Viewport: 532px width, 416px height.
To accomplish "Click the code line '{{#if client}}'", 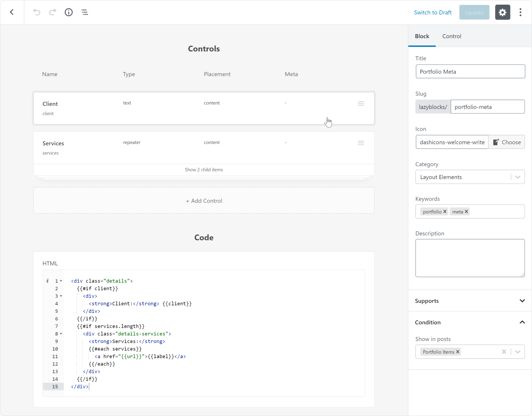I will coord(97,289).
